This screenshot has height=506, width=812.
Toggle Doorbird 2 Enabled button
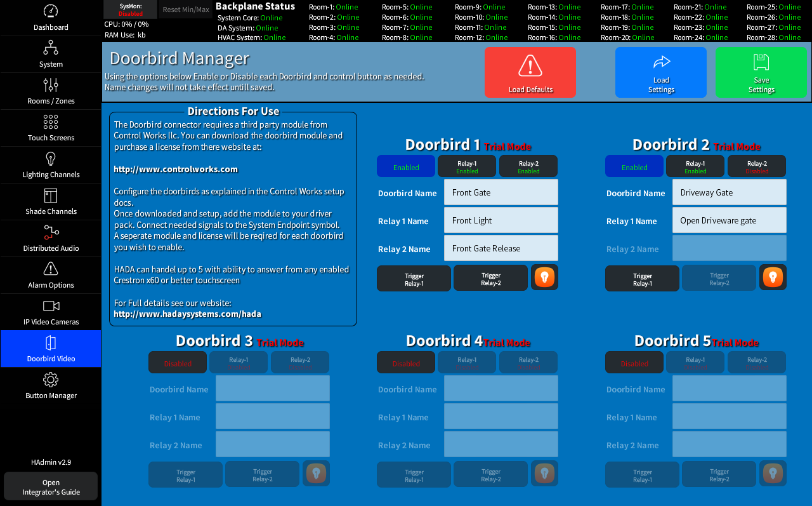[634, 166]
